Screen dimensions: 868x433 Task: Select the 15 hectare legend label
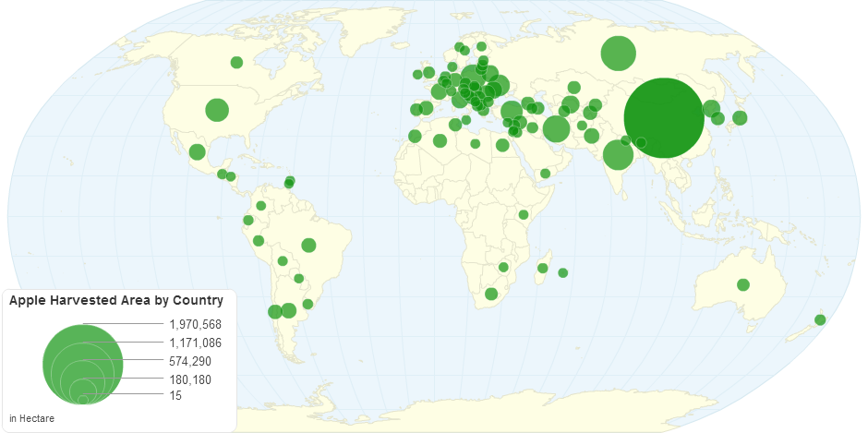point(175,395)
